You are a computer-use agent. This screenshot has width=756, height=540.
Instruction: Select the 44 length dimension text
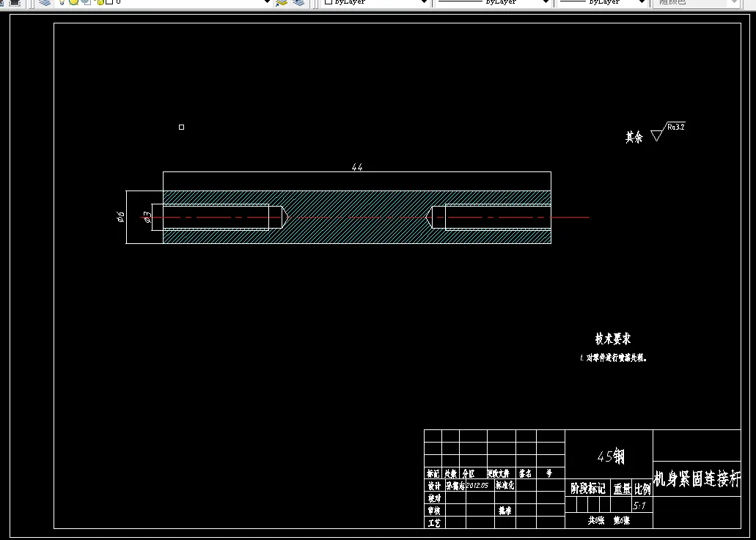357,167
